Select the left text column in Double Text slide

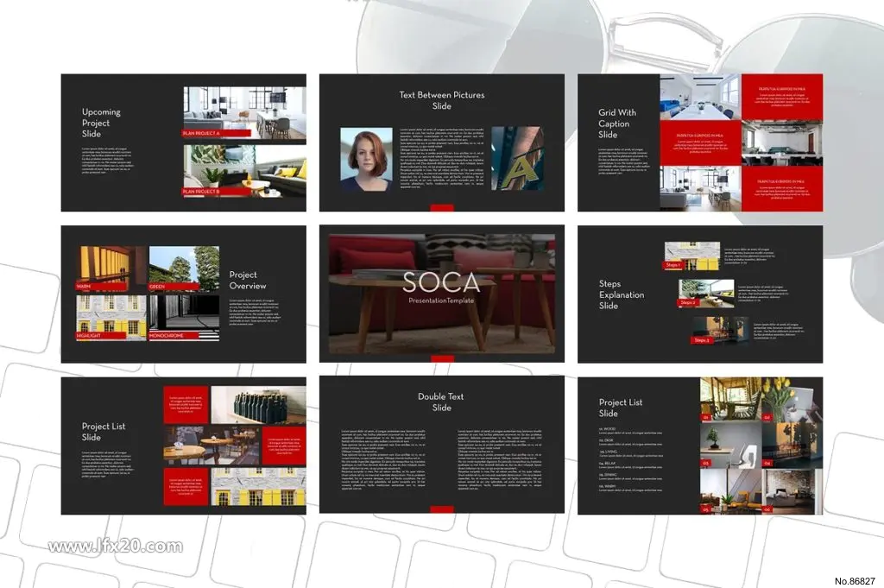(x=383, y=459)
